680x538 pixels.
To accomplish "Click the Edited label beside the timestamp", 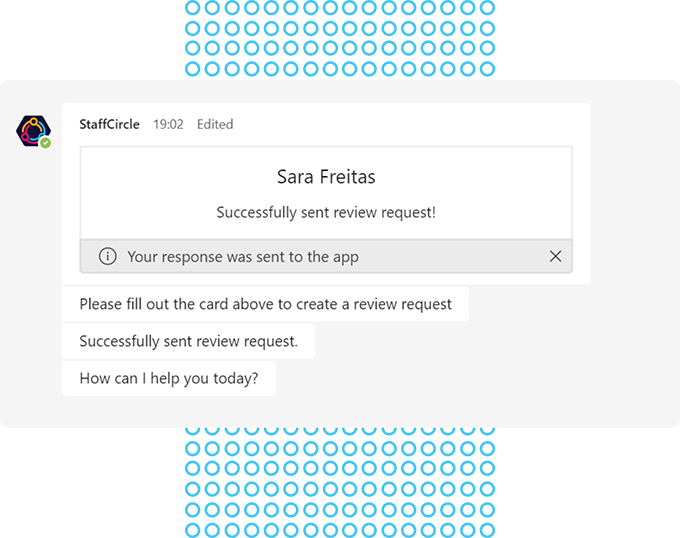I will pos(215,124).
